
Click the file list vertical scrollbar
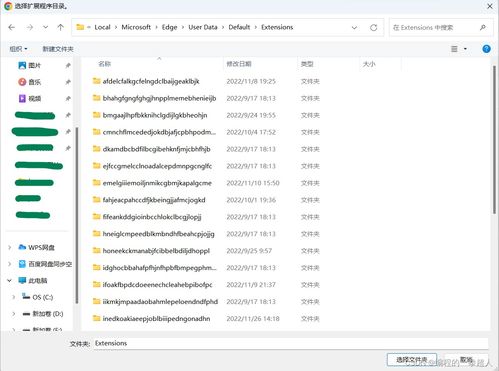(x=494, y=140)
